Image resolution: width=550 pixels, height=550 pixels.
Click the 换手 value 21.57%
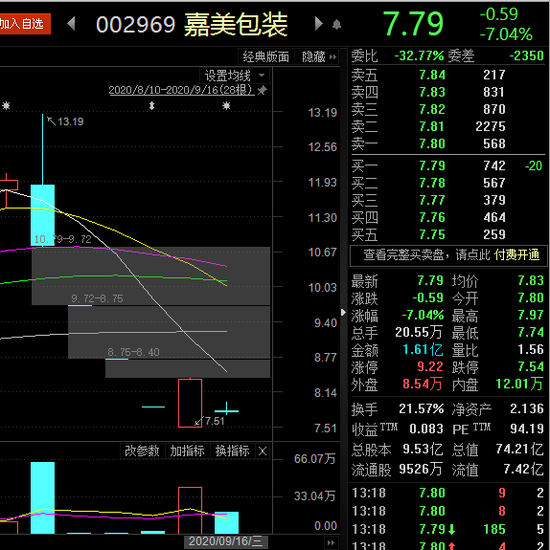tap(421, 409)
